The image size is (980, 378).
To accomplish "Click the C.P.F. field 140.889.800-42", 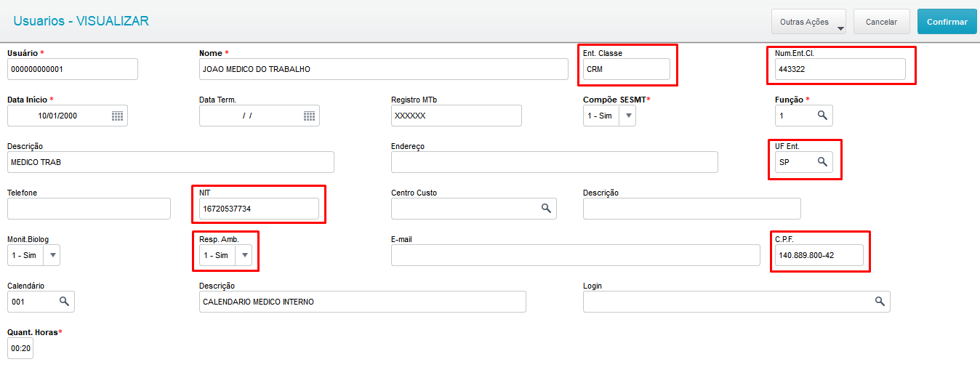I will coord(819,255).
